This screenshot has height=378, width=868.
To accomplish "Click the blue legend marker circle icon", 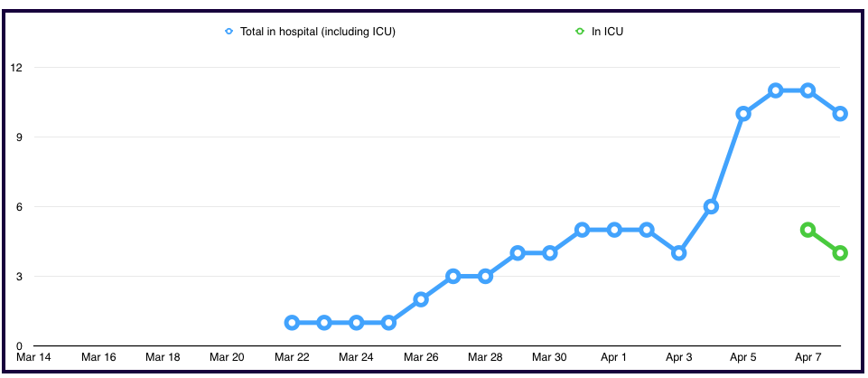I will click(229, 32).
